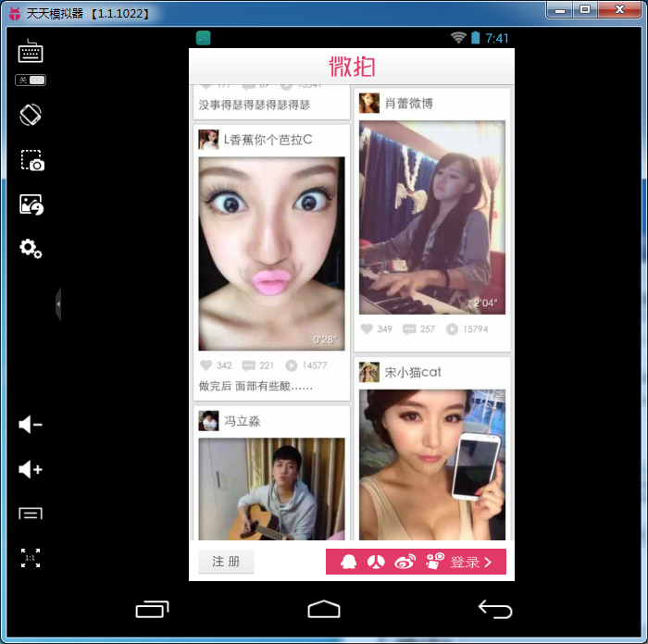Open L香蕉你个芭拉C user avatar
This screenshot has height=644, width=648.
click(208, 140)
